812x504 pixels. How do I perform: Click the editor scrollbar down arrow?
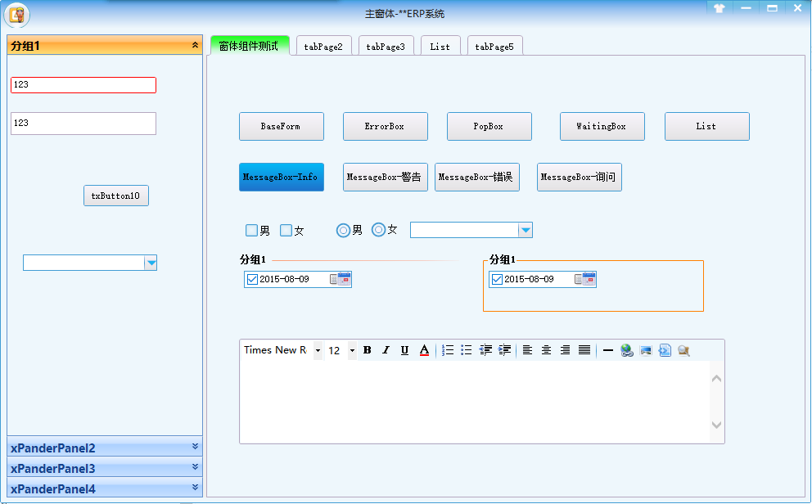point(717,425)
